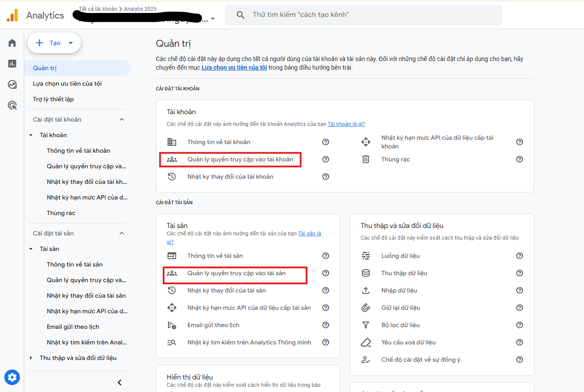Collapse the Cài đặt tài khoản section chevron

click(122, 119)
